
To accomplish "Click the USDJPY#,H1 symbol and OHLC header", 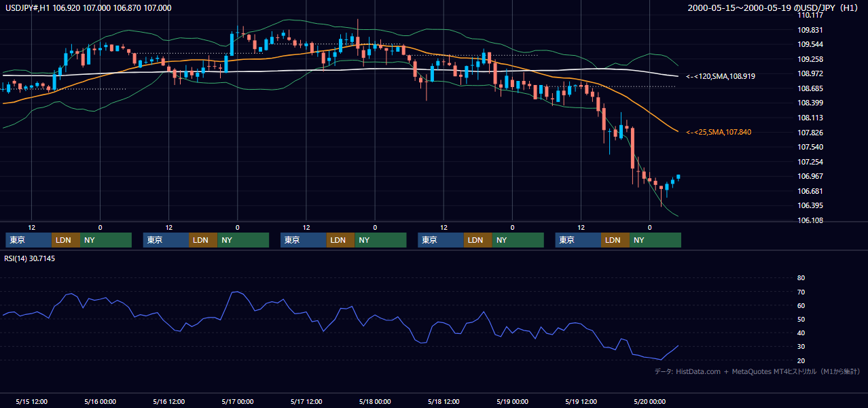I will click(x=88, y=8).
